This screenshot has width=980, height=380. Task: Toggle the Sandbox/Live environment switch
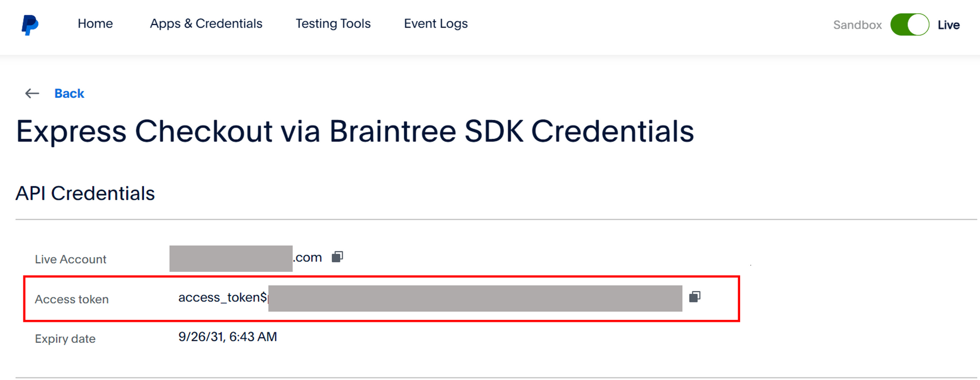(910, 24)
